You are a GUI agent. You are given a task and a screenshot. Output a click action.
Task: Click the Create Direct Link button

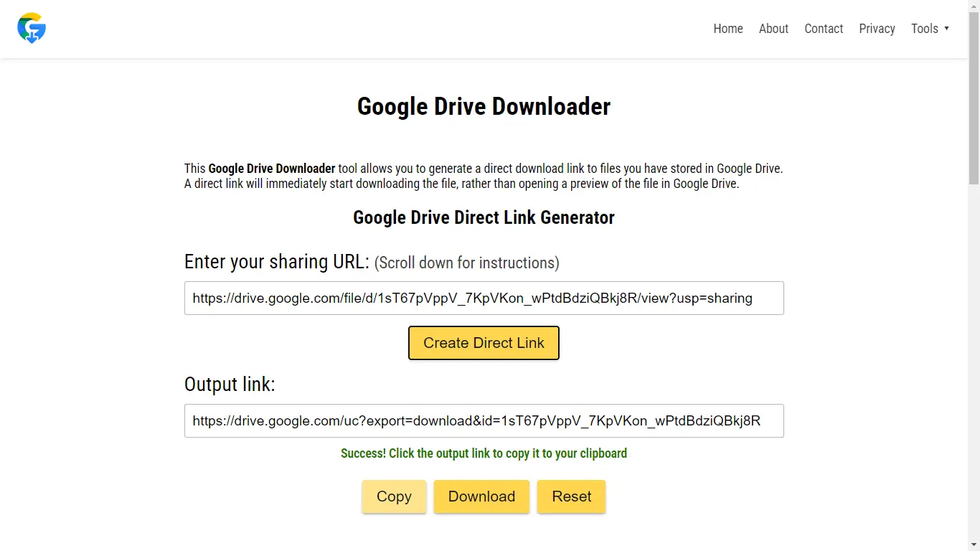(484, 343)
